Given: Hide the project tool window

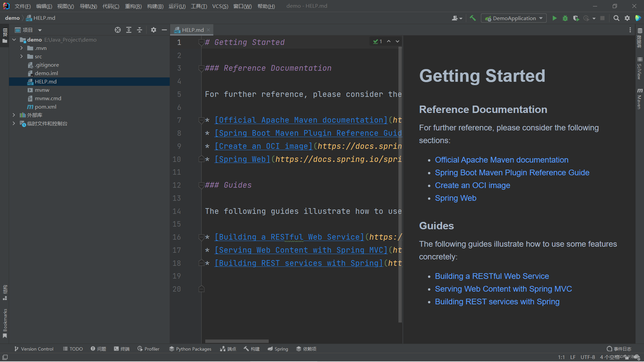Looking at the screenshot, I should click(164, 30).
